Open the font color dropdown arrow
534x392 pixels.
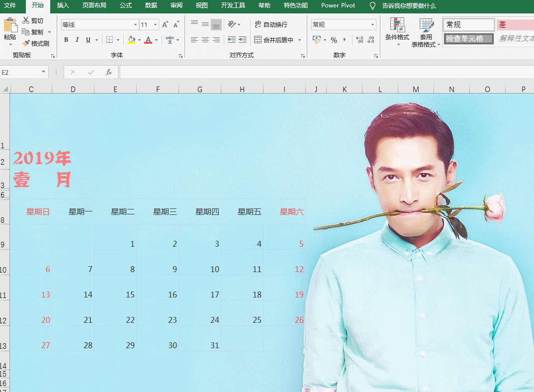pos(156,40)
